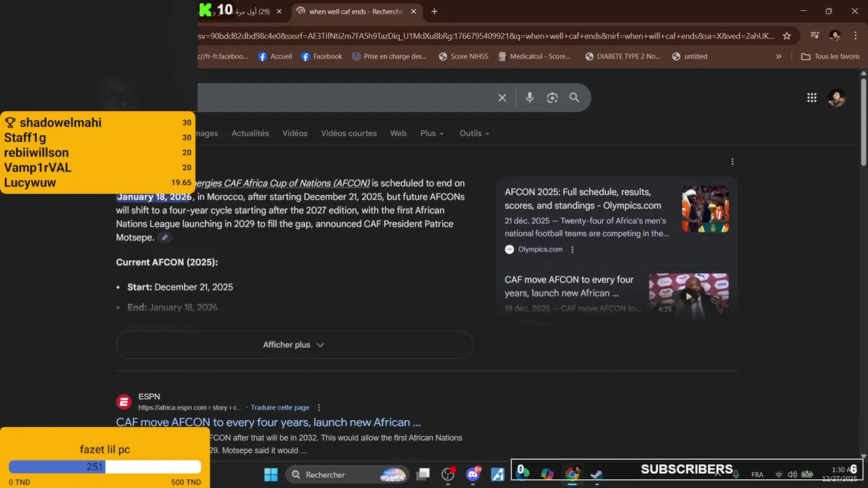Open OBS Studio from taskbar
Image resolution: width=868 pixels, height=488 pixels.
448,474
